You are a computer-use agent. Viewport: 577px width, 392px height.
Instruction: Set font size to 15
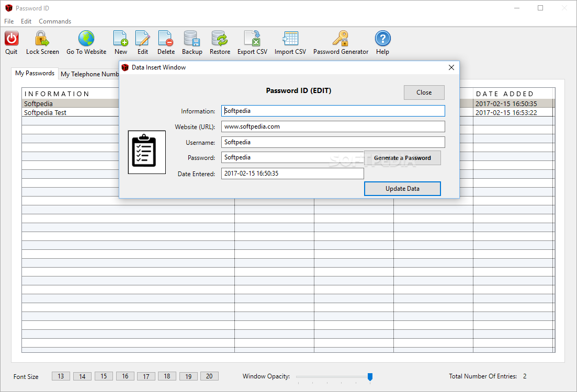104,376
